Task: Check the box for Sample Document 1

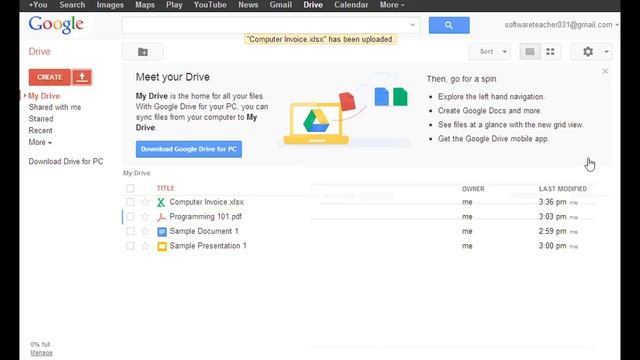Action: click(130, 231)
